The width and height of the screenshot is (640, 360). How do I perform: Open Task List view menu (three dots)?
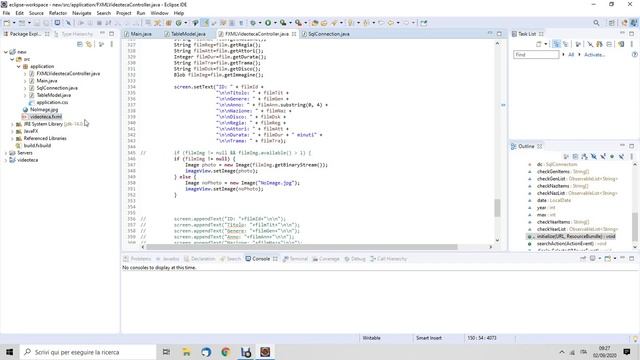[632, 44]
